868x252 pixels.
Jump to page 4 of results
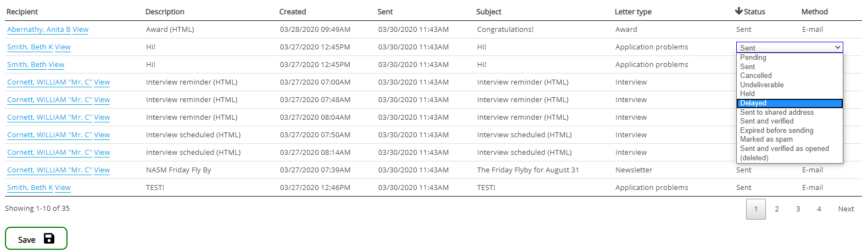click(819, 209)
